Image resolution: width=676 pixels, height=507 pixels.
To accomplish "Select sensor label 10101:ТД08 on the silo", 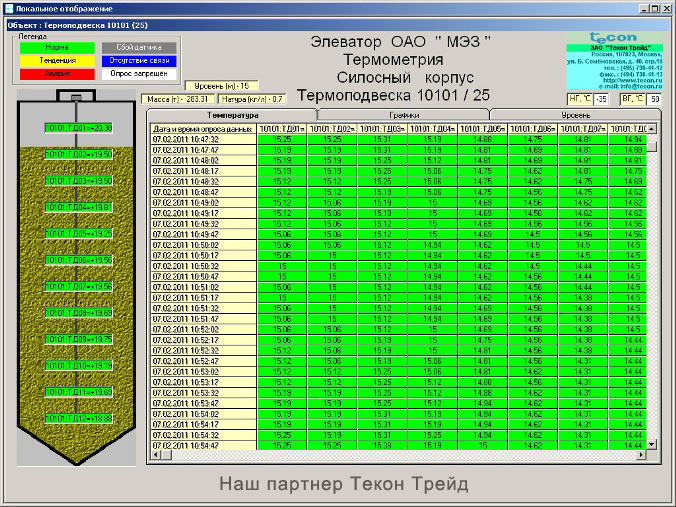I will (78, 313).
